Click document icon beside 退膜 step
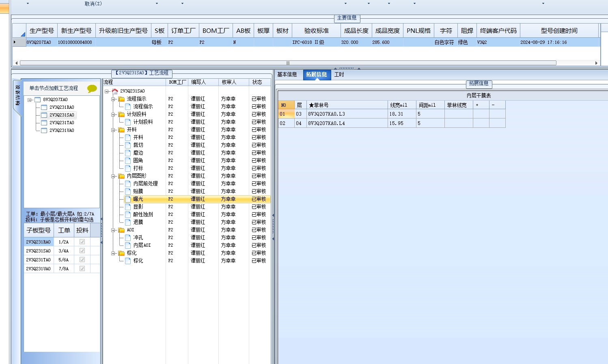This screenshot has width=608, height=364. point(128,222)
